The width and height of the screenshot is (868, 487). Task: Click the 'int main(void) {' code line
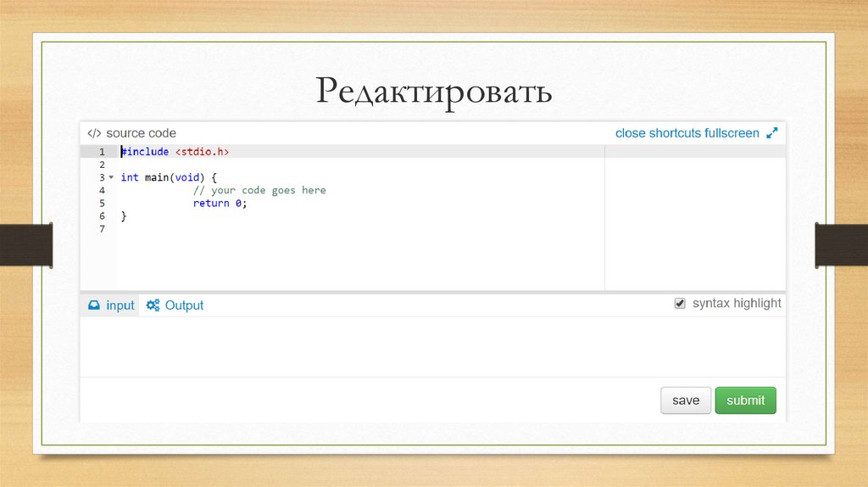coord(169,177)
